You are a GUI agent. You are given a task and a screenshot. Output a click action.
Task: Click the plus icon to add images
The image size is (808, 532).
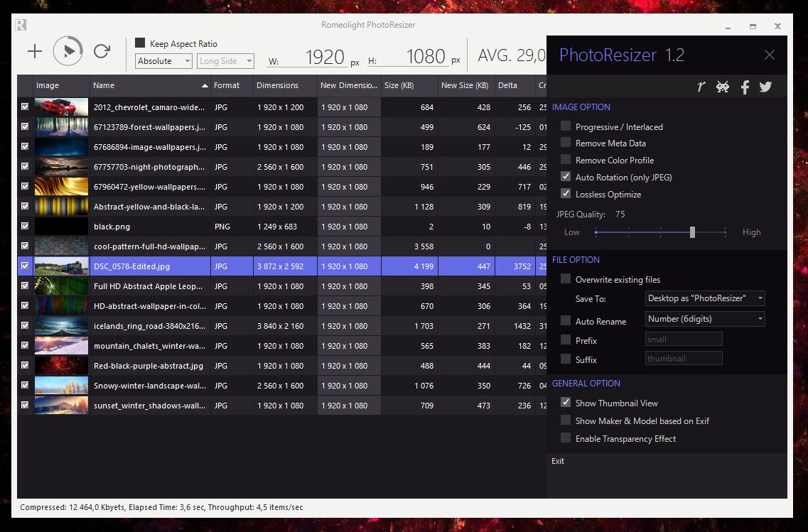coord(35,51)
